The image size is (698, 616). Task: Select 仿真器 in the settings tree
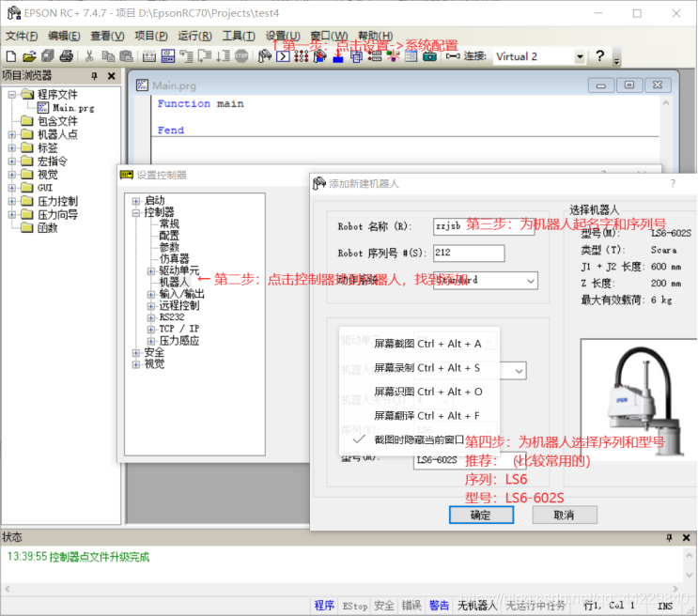(x=174, y=258)
